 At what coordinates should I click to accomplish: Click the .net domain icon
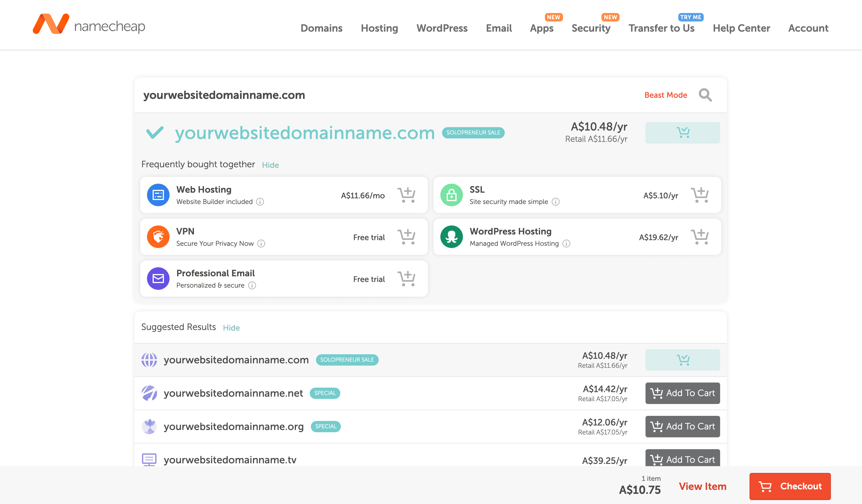point(149,393)
